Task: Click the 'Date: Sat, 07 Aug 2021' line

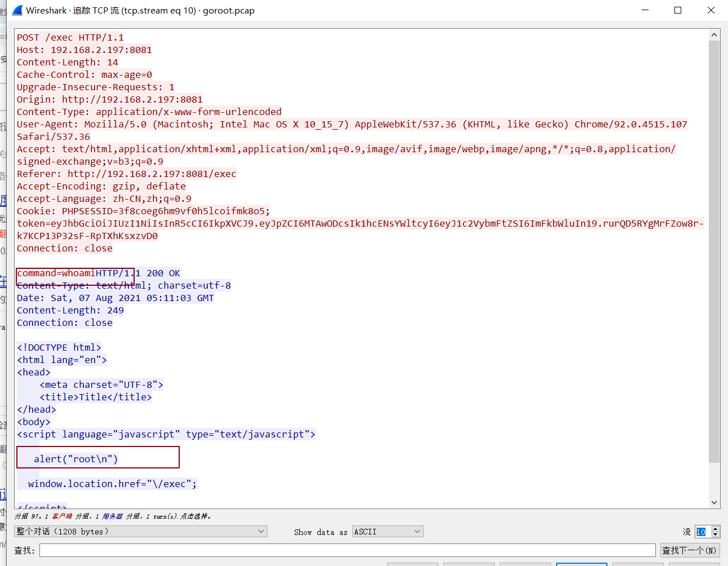Action: 116,298
